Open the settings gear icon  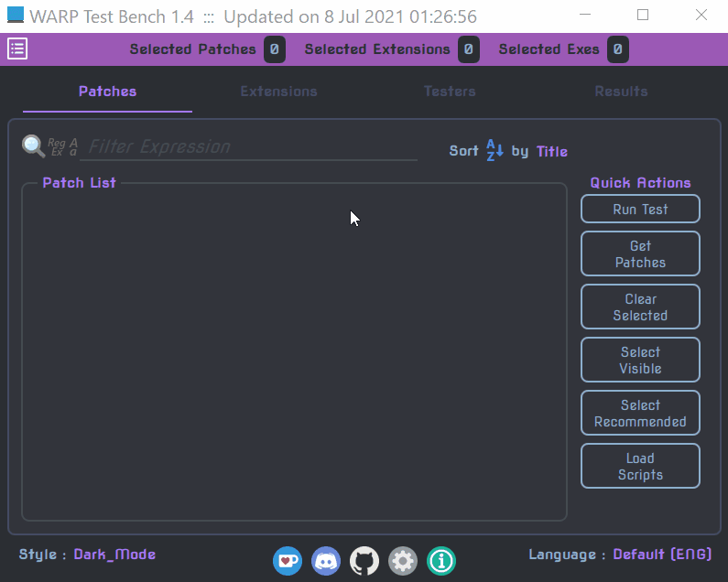click(403, 561)
